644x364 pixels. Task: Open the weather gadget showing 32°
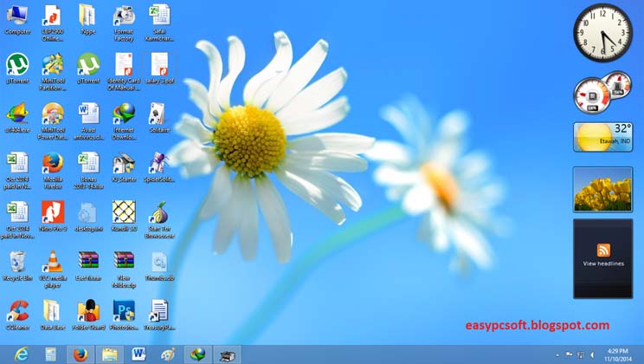tap(603, 137)
